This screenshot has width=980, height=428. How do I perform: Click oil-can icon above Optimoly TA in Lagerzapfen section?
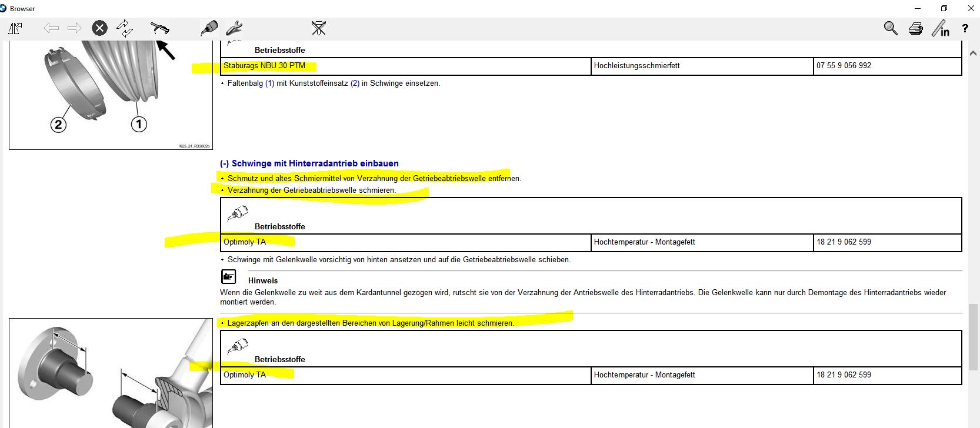238,346
